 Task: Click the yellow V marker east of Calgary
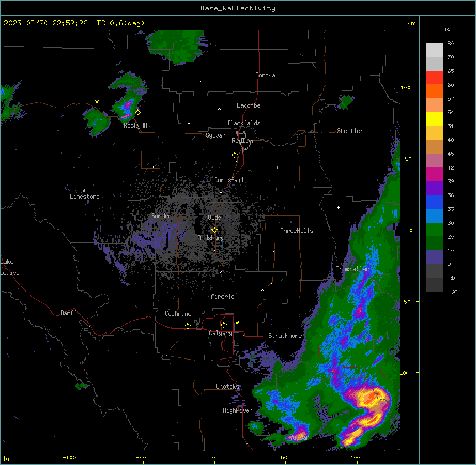pos(237,323)
